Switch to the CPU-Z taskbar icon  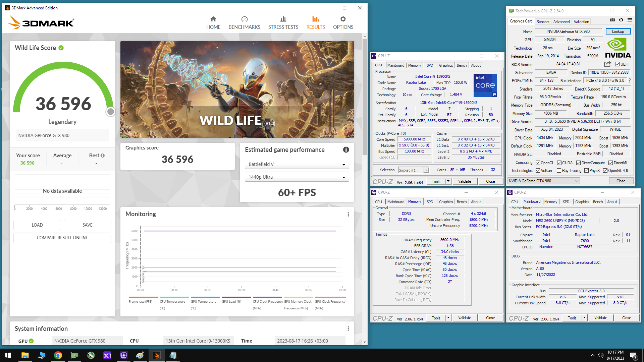[x=123, y=355]
